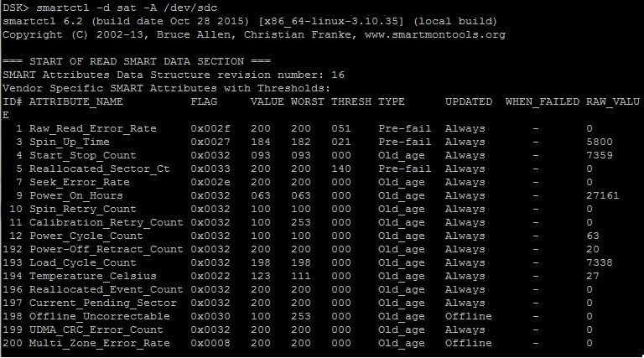Click the flag 0x002f in the first row
Image resolution: width=644 pixels, height=358 pixels.
210,128
